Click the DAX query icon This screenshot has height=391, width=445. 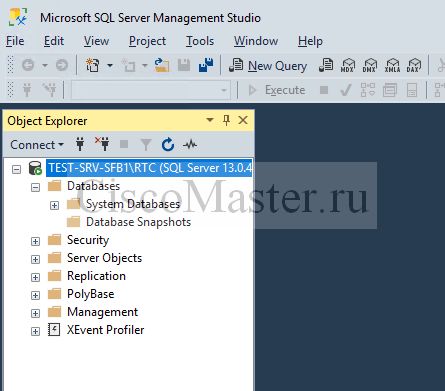click(x=414, y=65)
